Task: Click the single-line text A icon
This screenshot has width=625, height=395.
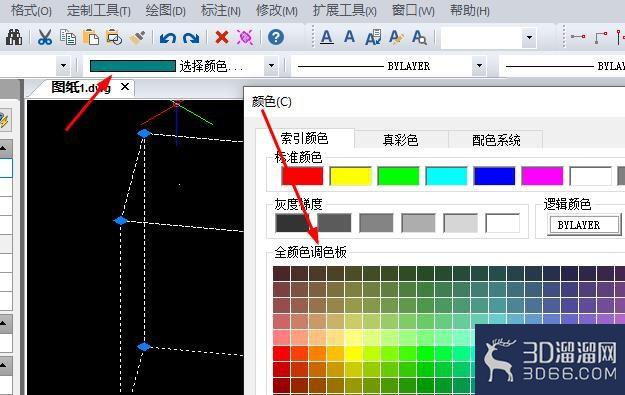Action: click(x=350, y=37)
